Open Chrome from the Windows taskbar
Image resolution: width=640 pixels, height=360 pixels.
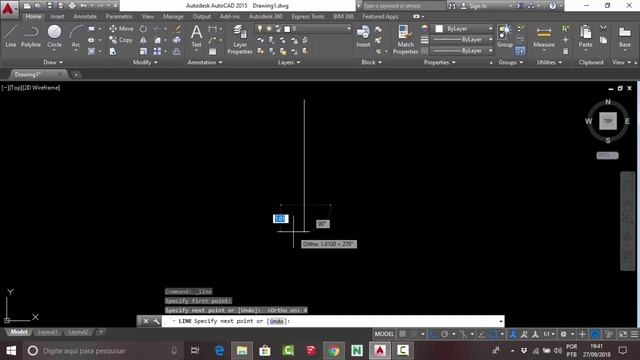tap(333, 350)
